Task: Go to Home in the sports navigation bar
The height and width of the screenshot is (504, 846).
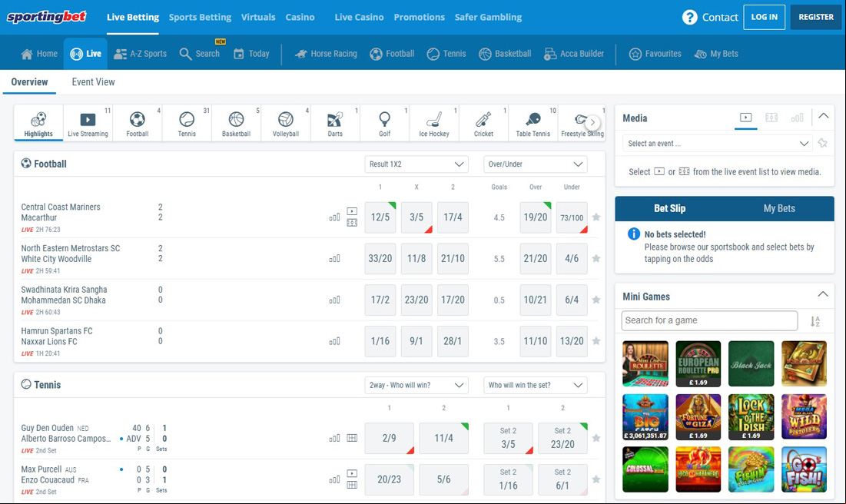Action: tap(39, 54)
